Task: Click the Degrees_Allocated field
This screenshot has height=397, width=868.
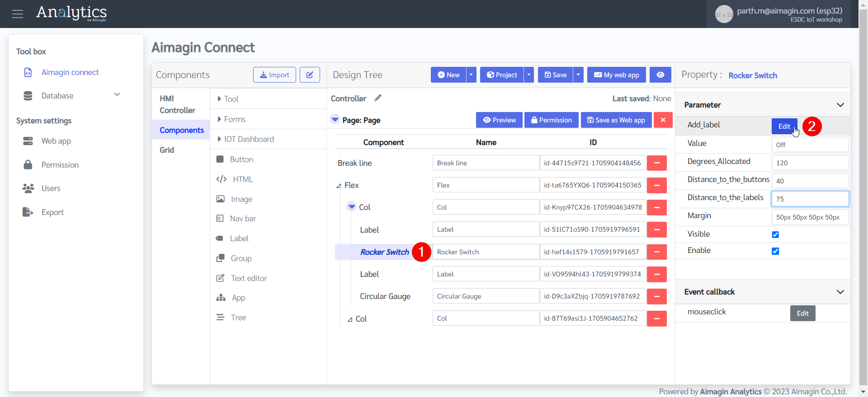Action: tap(810, 163)
